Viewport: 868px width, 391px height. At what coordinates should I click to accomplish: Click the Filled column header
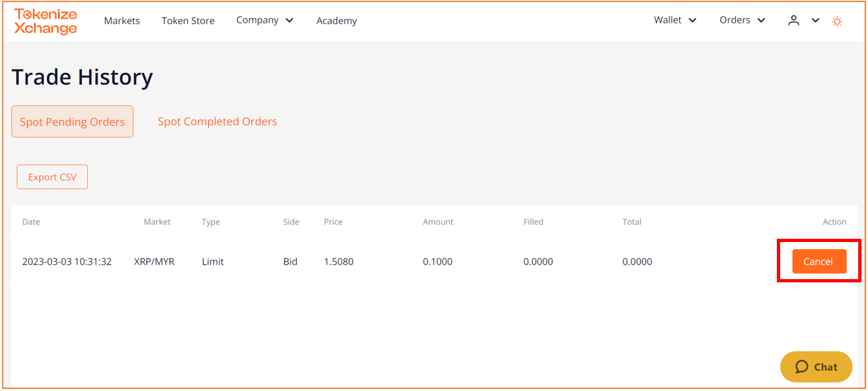click(533, 222)
